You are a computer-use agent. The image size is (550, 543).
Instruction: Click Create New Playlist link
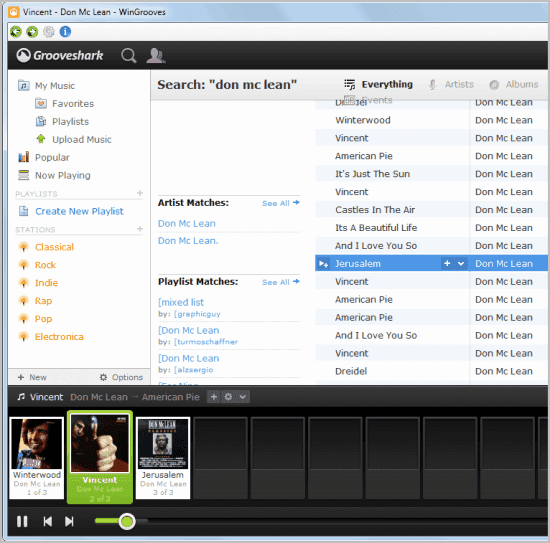[79, 211]
